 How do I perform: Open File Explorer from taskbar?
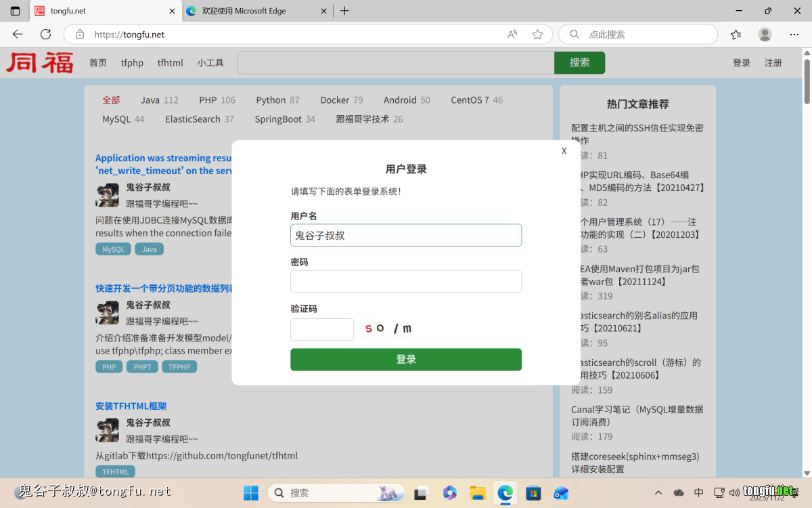[x=478, y=492]
